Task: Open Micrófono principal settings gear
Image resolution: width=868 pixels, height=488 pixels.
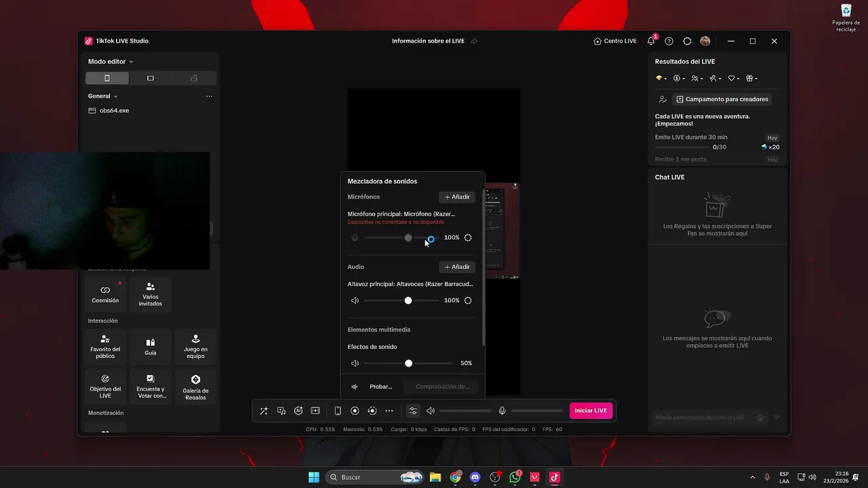Action: pyautogui.click(x=468, y=238)
